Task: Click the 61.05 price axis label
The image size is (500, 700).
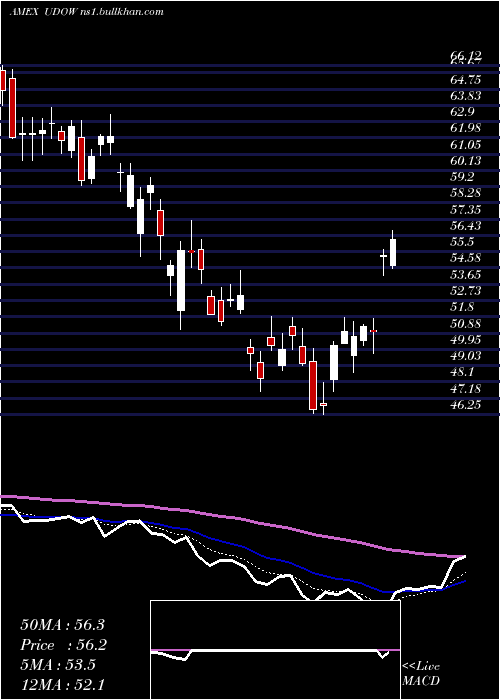Action: tap(466, 145)
